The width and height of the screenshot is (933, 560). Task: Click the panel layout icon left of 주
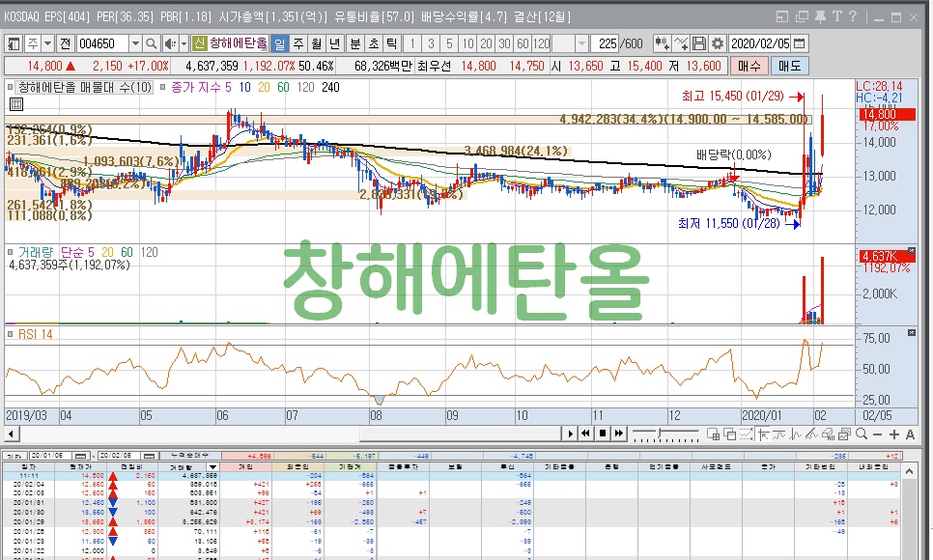pyautogui.click(x=14, y=43)
